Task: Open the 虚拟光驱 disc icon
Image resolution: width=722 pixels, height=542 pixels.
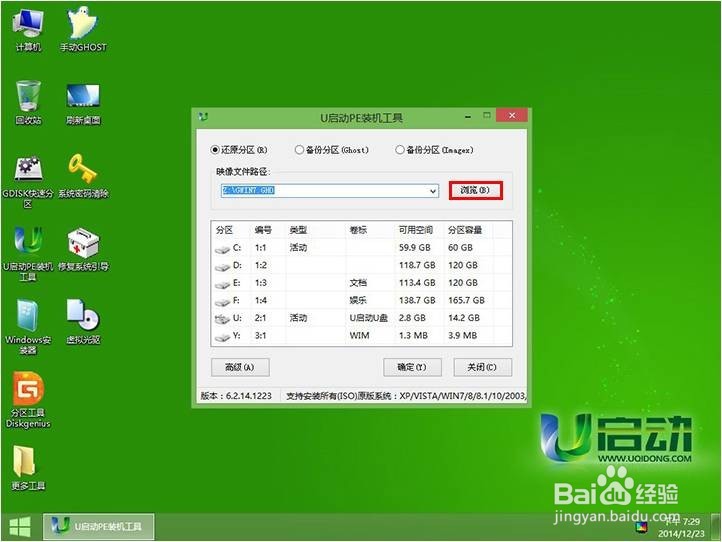Action: click(83, 322)
